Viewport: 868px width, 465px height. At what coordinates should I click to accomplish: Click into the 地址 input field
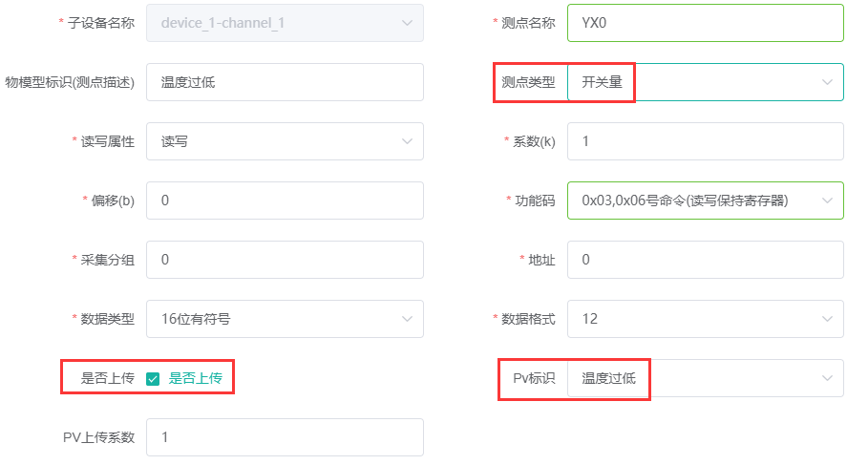(706, 260)
